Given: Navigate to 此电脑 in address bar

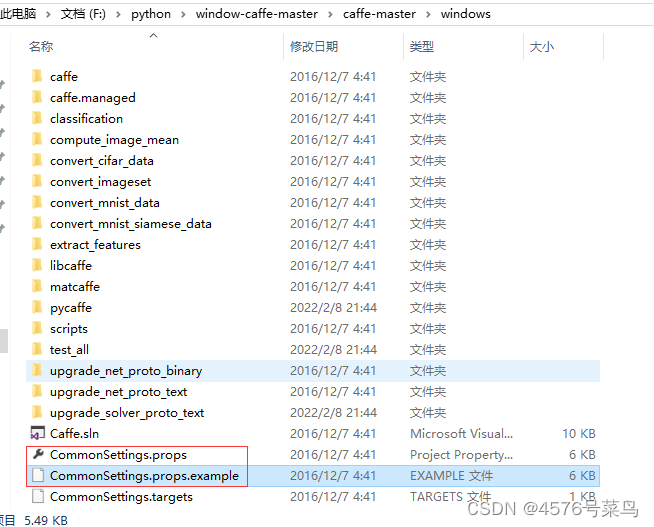Looking at the screenshot, I should 18,14.
